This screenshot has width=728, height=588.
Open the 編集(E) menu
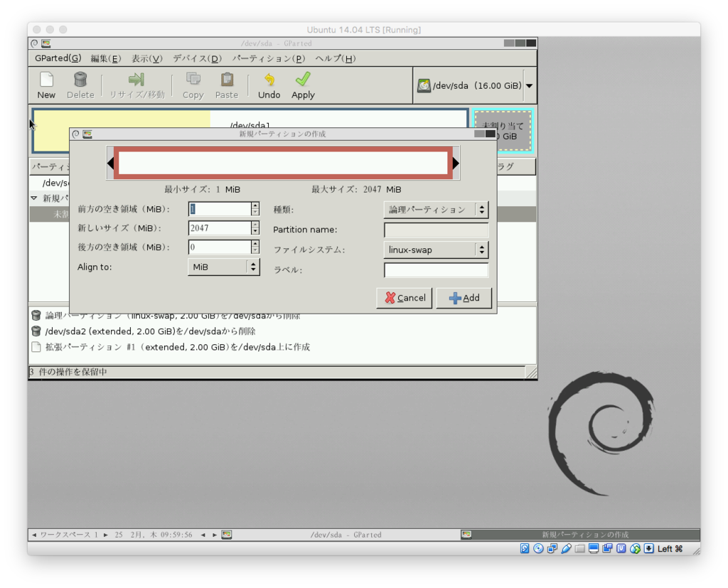(x=105, y=58)
